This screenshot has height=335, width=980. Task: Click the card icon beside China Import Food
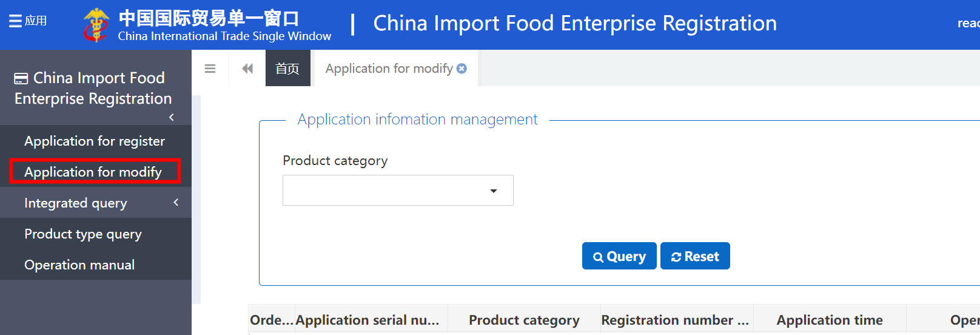click(x=21, y=78)
